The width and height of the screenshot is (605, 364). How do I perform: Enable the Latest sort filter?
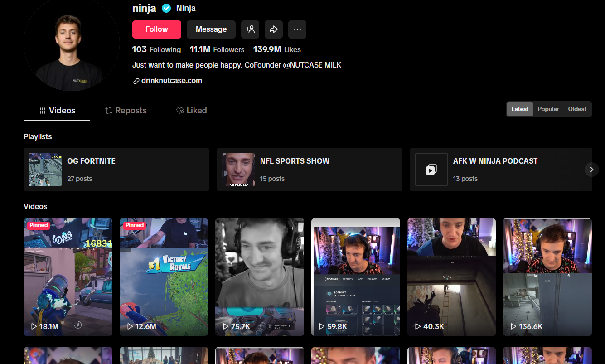(520, 109)
